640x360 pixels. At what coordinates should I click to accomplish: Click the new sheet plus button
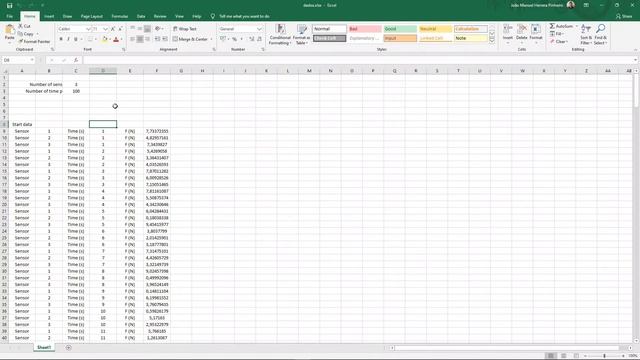click(68, 348)
